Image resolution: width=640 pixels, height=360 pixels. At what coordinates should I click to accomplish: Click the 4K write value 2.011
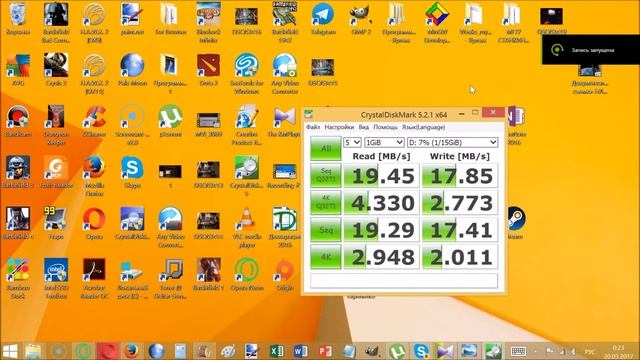pos(460,257)
